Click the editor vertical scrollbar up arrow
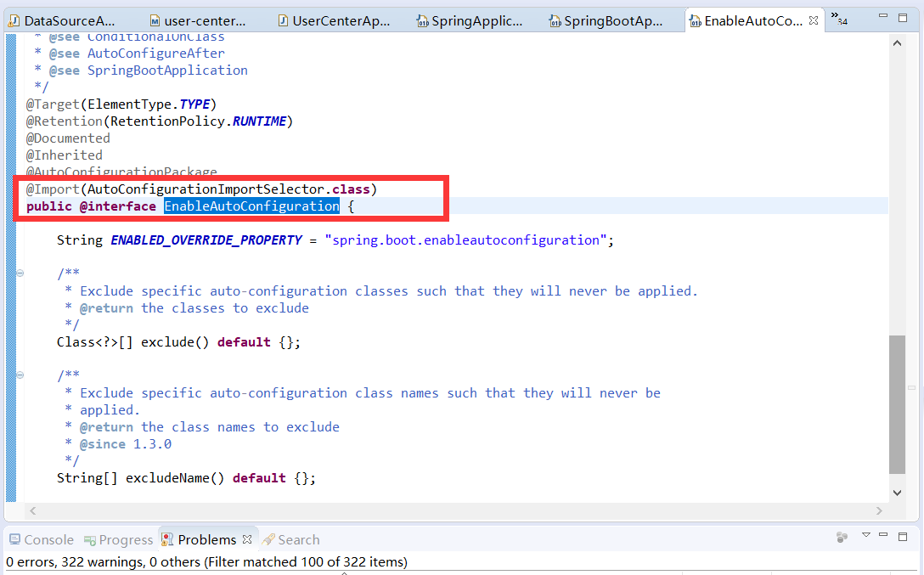 [x=897, y=43]
